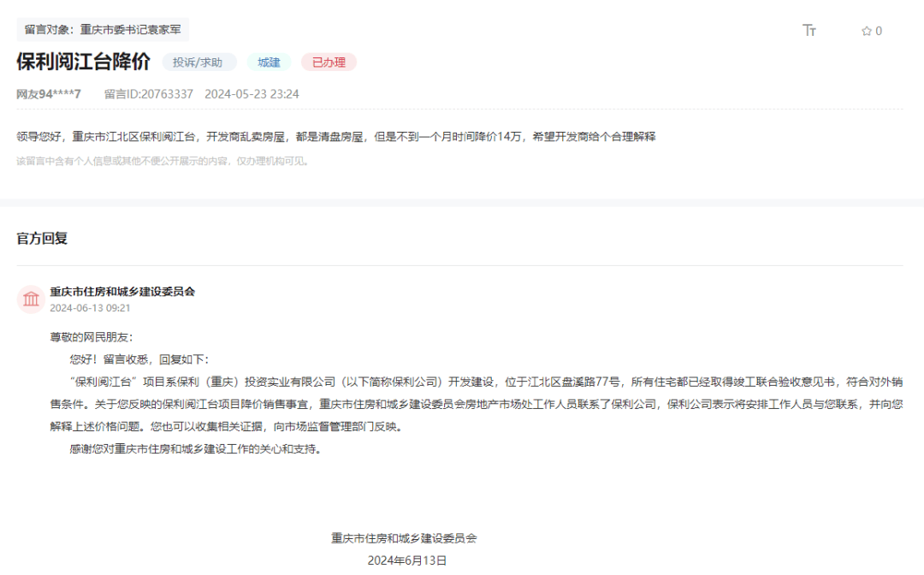Select the 投诉/求助 tag
This screenshot has height=575, width=924.
tap(198, 62)
